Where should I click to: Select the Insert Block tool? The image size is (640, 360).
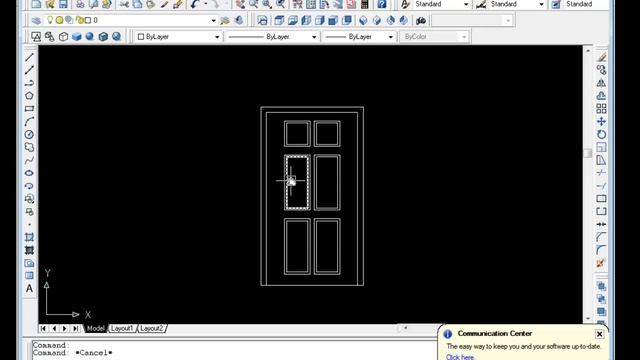29,199
